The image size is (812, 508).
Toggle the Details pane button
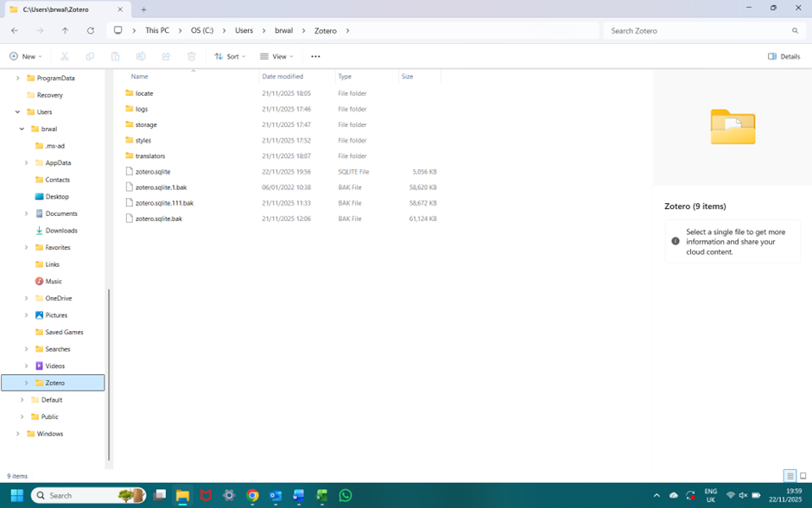(784, 56)
